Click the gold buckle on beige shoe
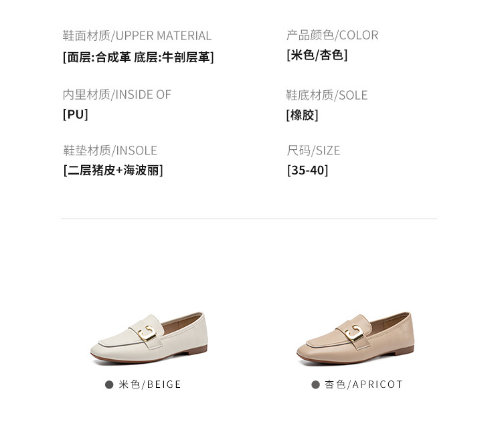The width and height of the screenshot is (502, 448). tap(147, 332)
